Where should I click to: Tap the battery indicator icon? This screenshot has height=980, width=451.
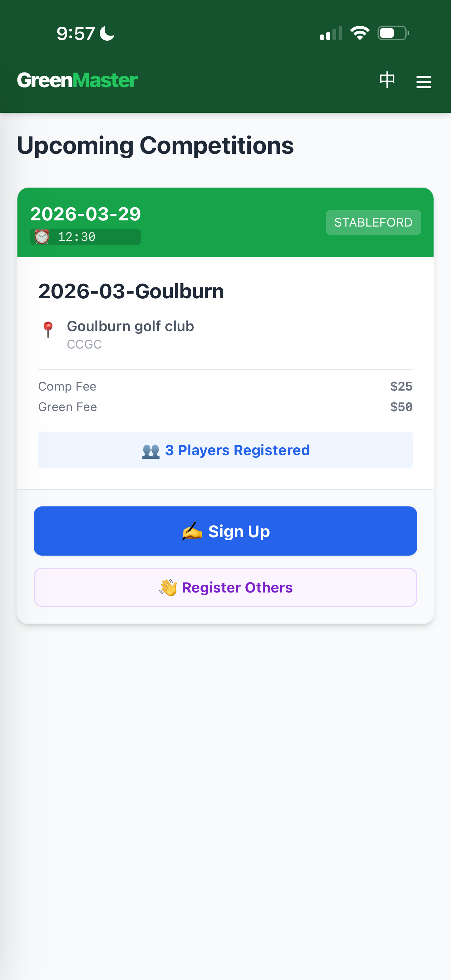tap(393, 33)
